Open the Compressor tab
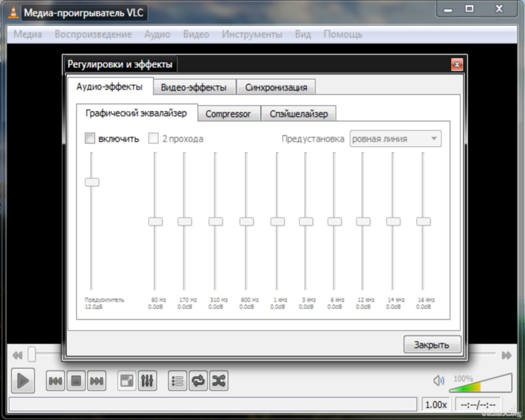525x420 pixels. click(228, 114)
